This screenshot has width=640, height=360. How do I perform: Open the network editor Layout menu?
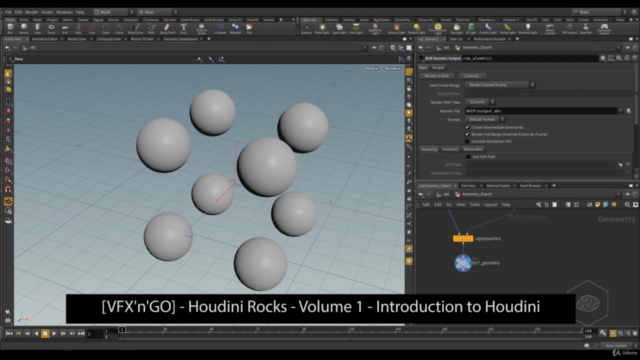coord(491,204)
